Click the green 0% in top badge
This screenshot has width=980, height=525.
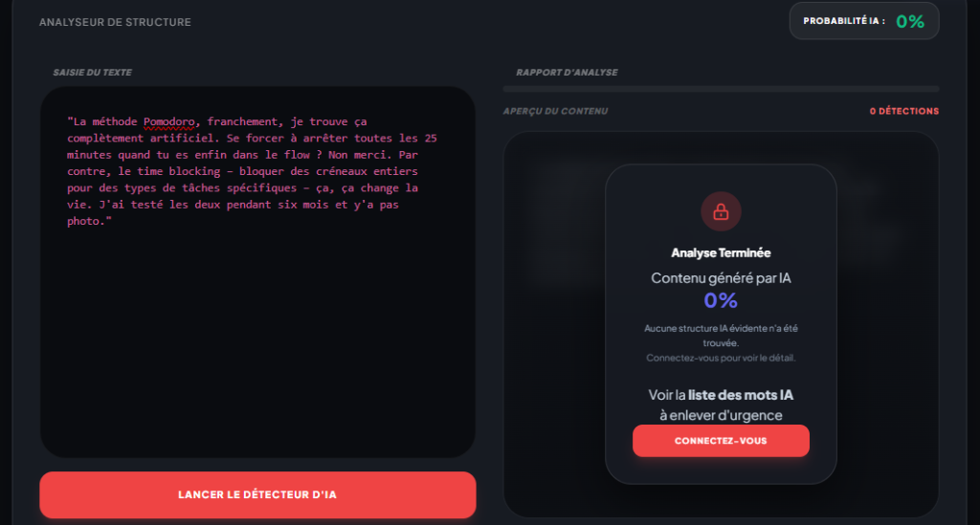pyautogui.click(x=910, y=22)
